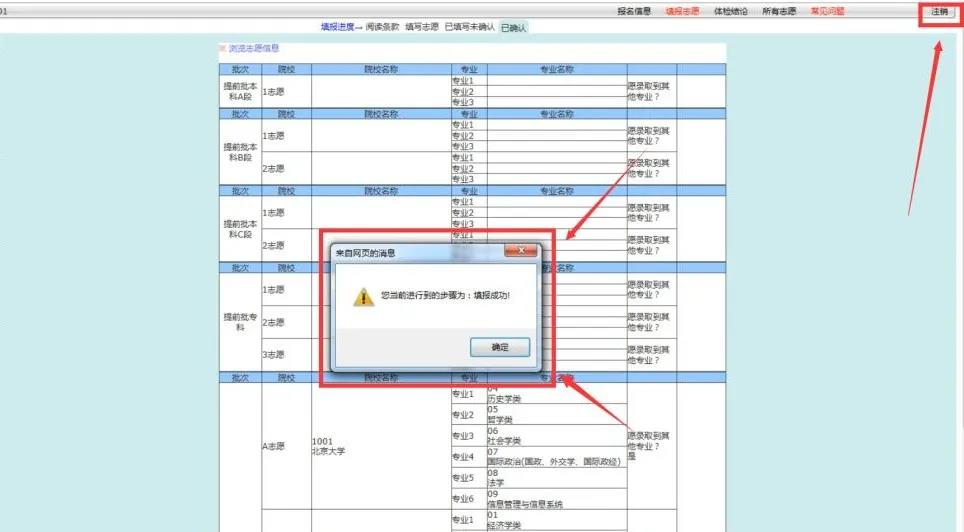The image size is (964, 532).
Task: Select the 已确认 progress step
Action: point(513,28)
